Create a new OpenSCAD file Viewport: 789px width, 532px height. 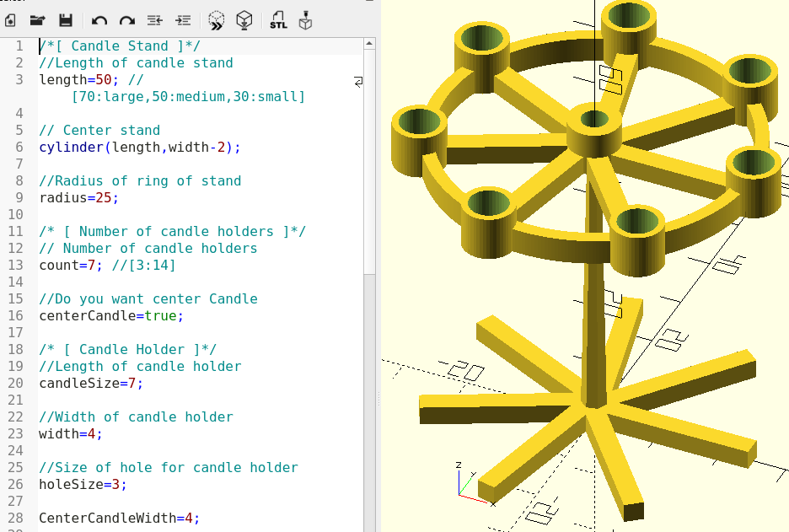[x=9, y=19]
